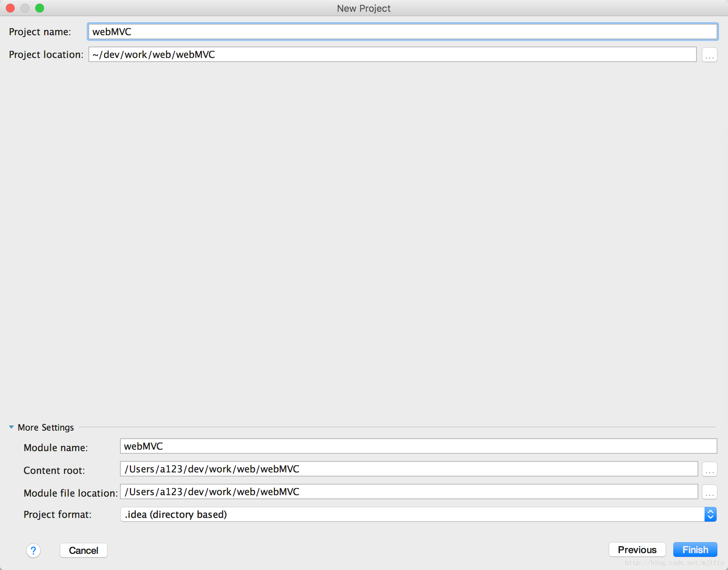
Task: Cancel the New Project dialog
Action: [x=84, y=550]
